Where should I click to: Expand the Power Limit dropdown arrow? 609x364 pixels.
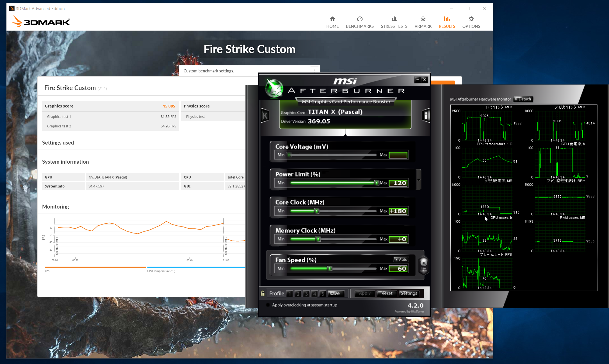[418, 180]
